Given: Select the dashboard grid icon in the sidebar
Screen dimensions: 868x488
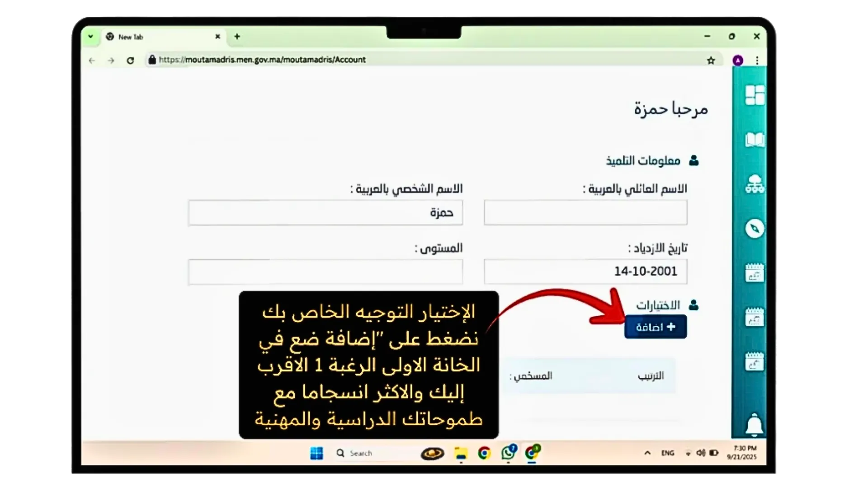Looking at the screenshot, I should click(x=754, y=95).
